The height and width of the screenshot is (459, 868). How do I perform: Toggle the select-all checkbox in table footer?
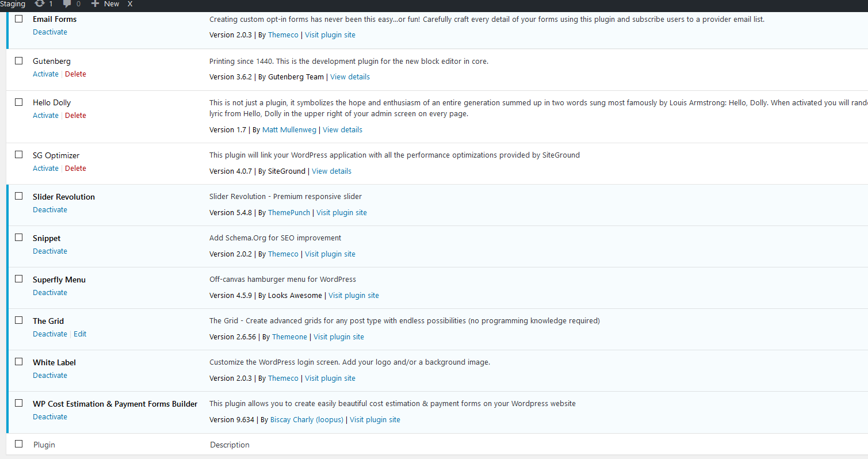click(19, 443)
